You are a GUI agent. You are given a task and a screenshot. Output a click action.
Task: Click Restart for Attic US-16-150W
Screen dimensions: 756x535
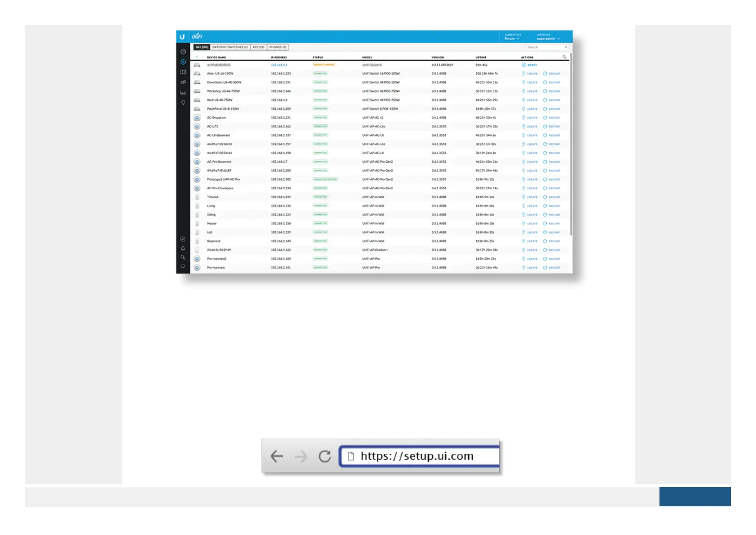pos(552,74)
